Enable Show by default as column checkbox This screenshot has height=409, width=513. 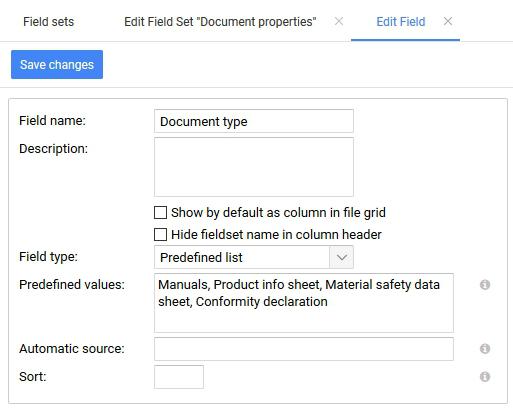(160, 212)
